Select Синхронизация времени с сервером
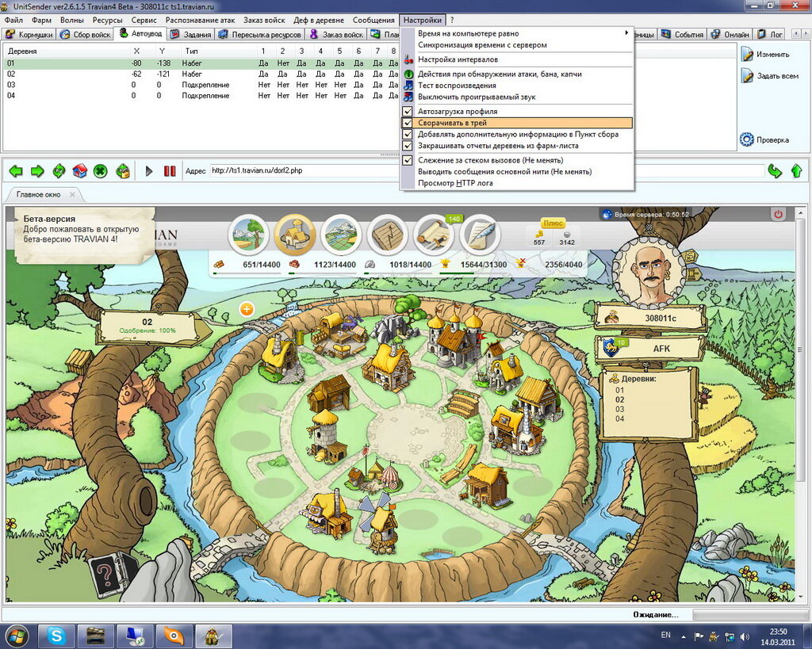The height and width of the screenshot is (649, 812). click(x=517, y=45)
